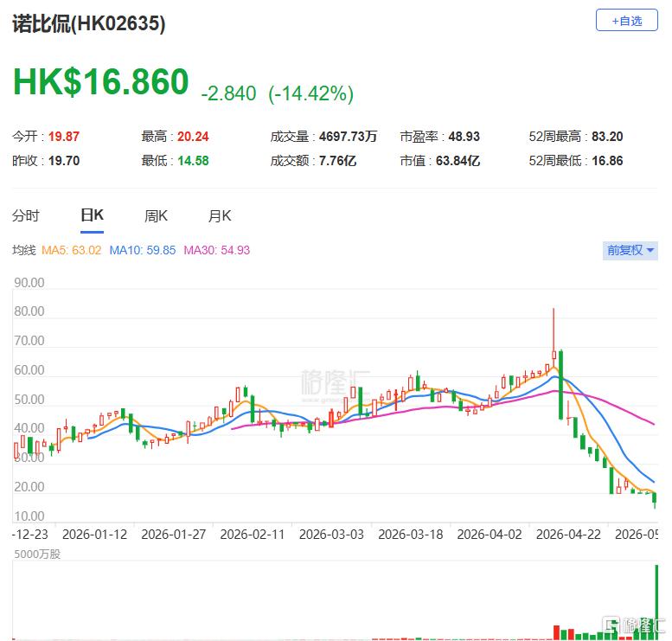
Task: Open the 前复权 adjustment dropdown
Action: click(x=630, y=250)
